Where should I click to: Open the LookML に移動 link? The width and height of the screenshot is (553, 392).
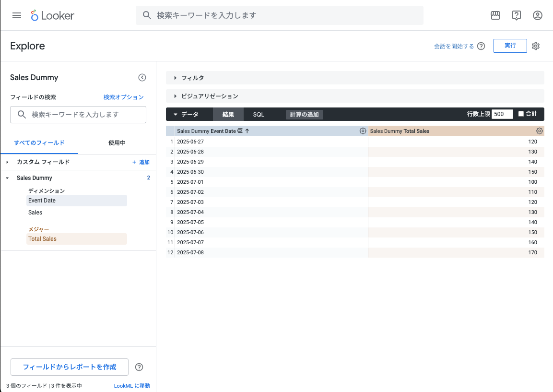[x=132, y=386]
